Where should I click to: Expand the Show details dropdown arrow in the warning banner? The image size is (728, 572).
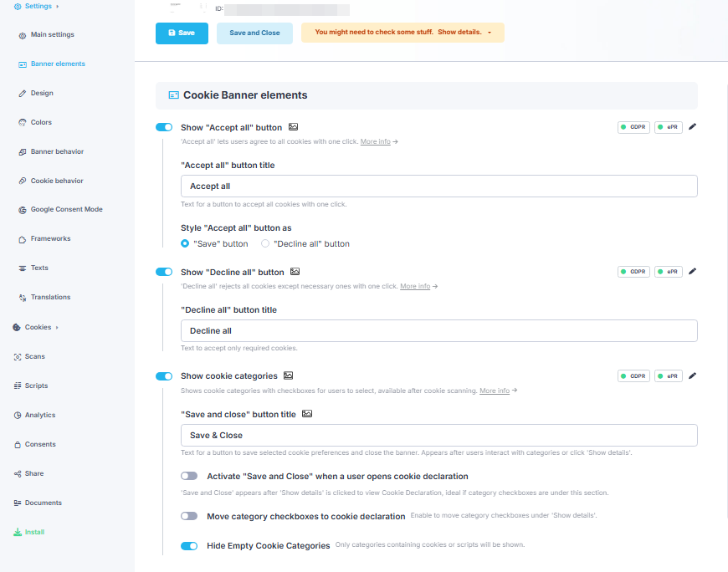pyautogui.click(x=490, y=33)
